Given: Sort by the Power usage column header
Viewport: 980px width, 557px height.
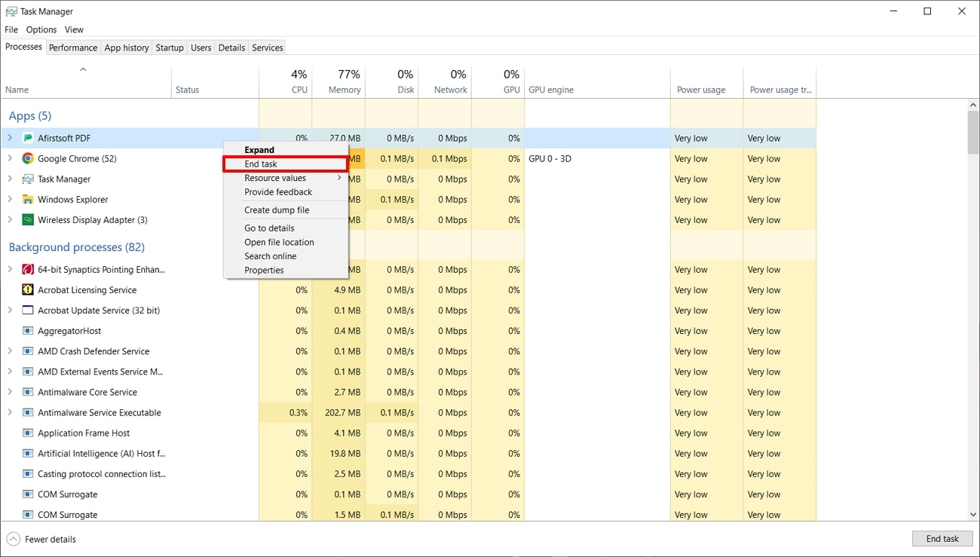Looking at the screenshot, I should (706, 82).
